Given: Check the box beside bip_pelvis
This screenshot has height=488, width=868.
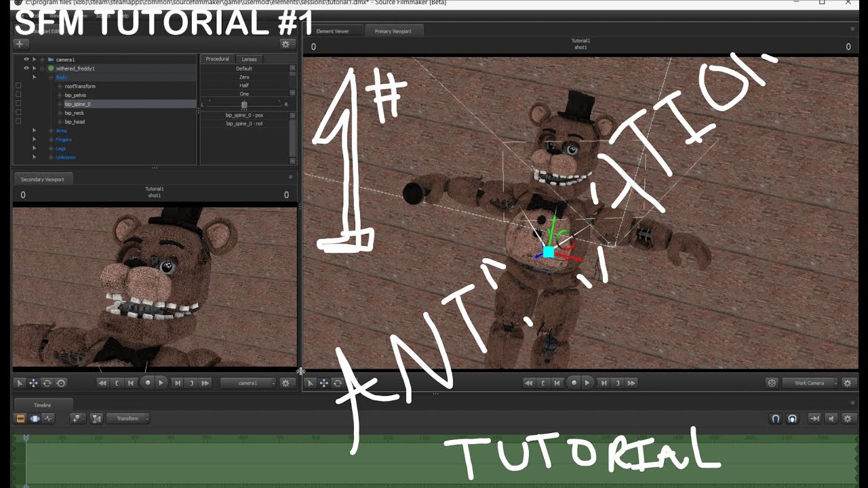Looking at the screenshot, I should pos(18,95).
